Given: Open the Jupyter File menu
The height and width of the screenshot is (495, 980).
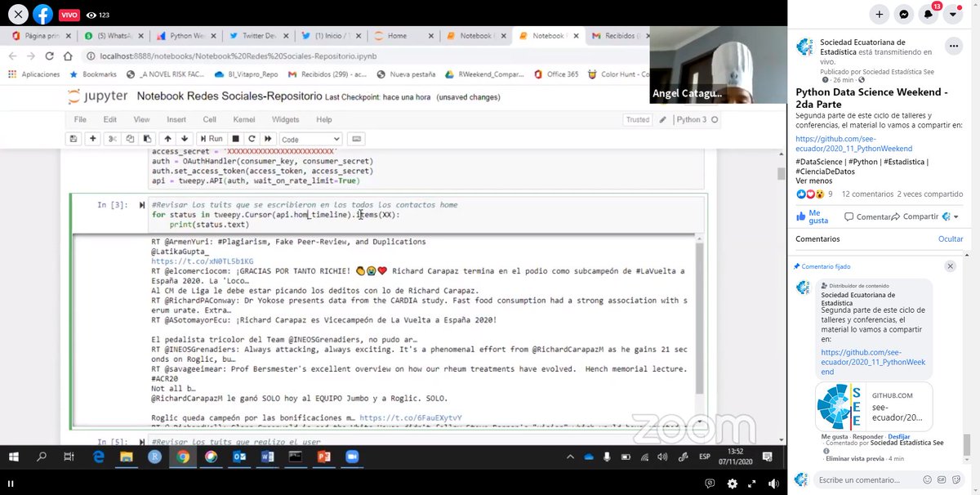Looking at the screenshot, I should [x=80, y=119].
